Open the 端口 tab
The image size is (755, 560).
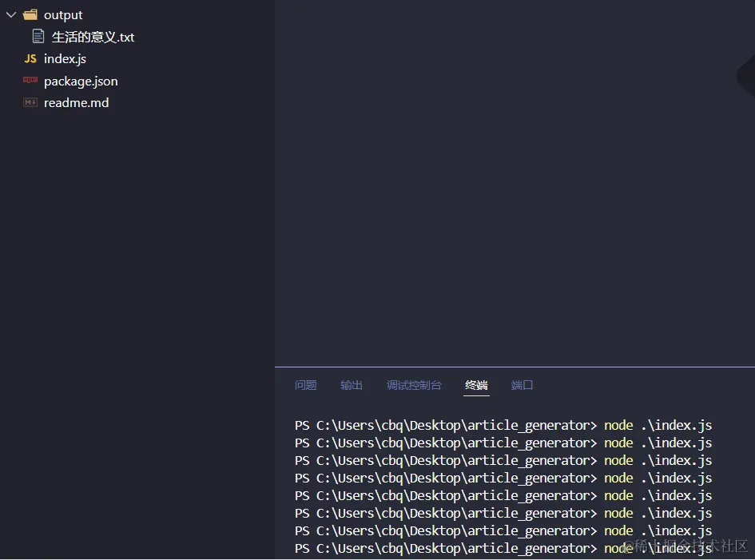(522, 385)
